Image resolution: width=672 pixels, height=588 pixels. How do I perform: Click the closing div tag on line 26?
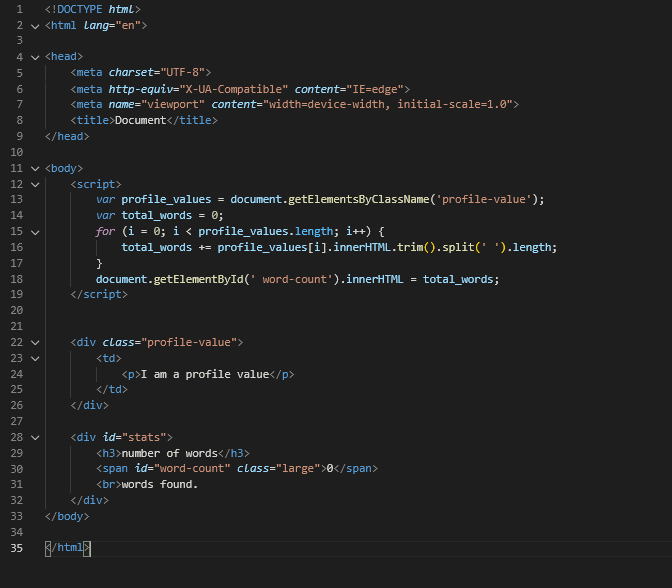[90, 405]
